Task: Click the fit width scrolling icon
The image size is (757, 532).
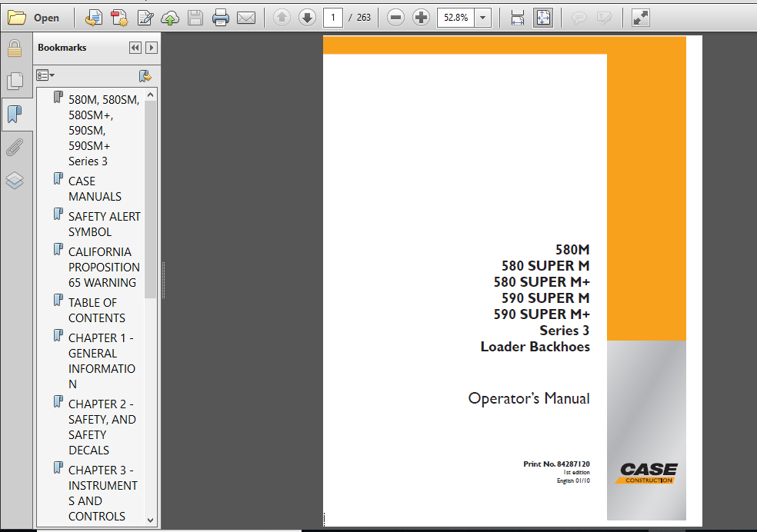Action: tap(518, 18)
